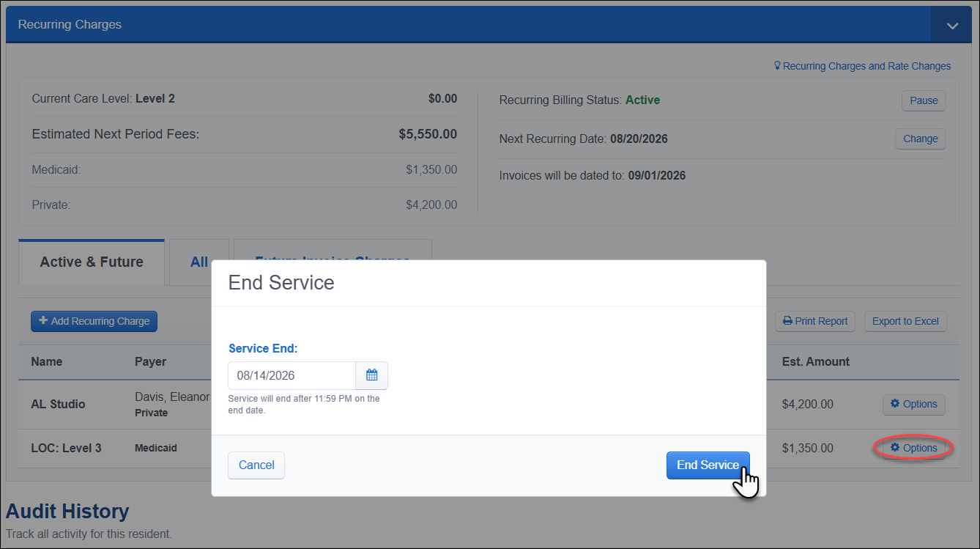Open Options for AL Studio row
This screenshot has width=980, height=549.
click(x=913, y=404)
